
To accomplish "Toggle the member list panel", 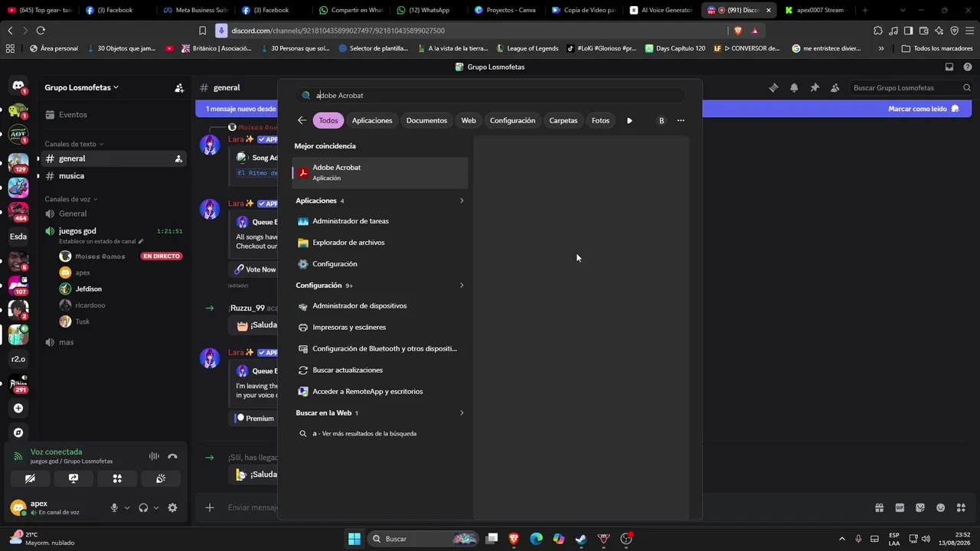I will pyautogui.click(x=835, y=88).
